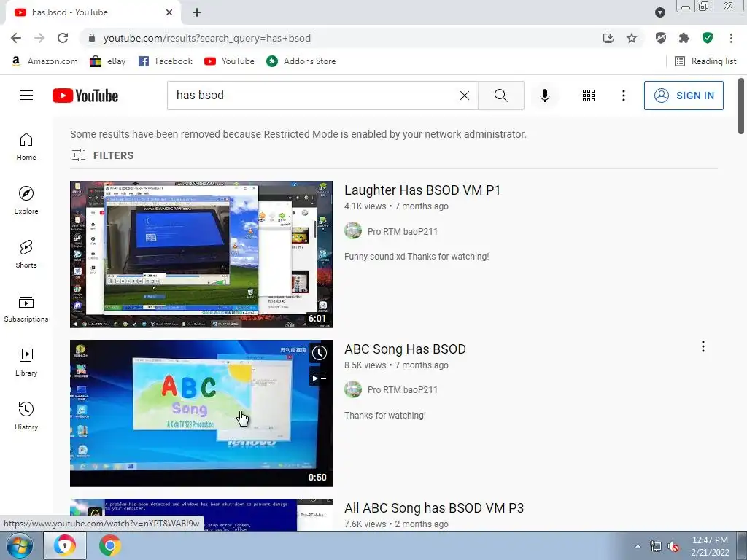Click the active browser taskbar button
Image resolution: width=747 pixels, height=560 pixels.
[65, 545]
